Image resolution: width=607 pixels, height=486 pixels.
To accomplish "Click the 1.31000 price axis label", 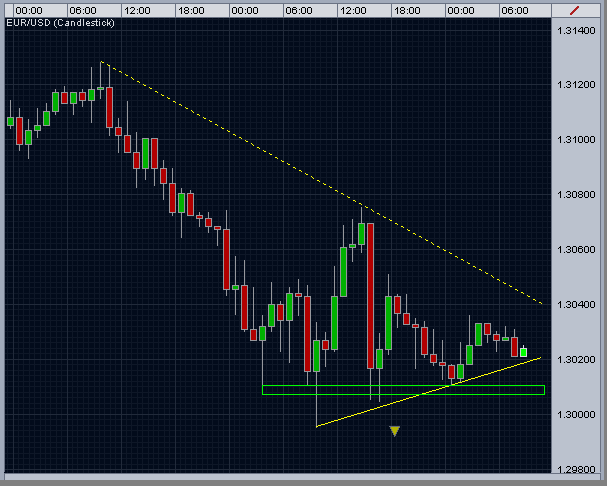I will [x=576, y=140].
